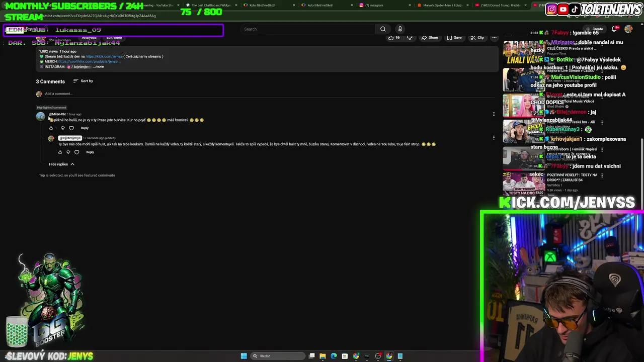Viewport: 644px width, 362px height.
Task: Open POZITIVNÍ VESELÝ? recommended video
Action: tap(523, 184)
